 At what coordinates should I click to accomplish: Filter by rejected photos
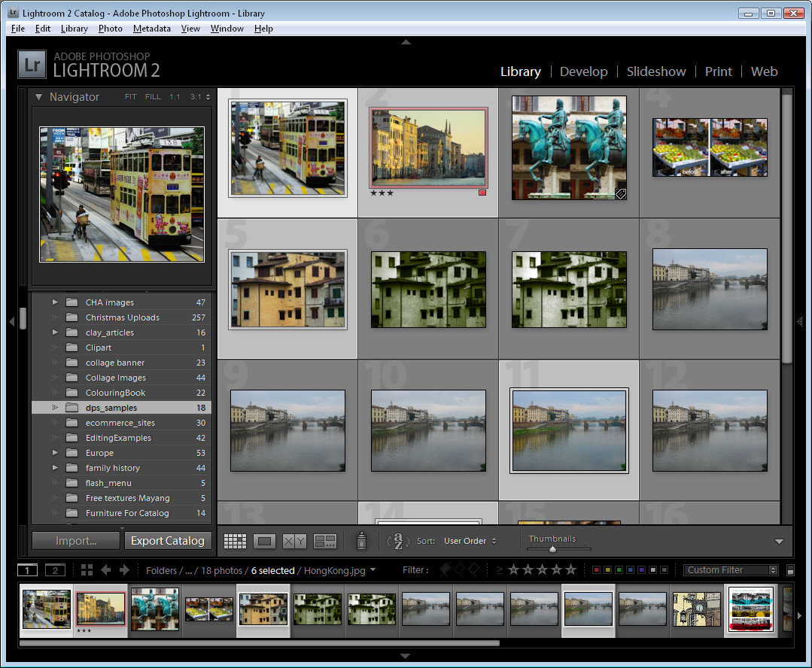474,569
